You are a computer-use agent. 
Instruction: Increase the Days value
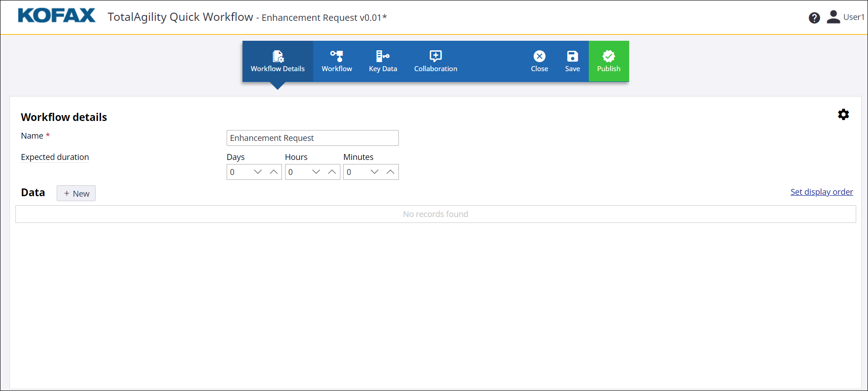(x=274, y=172)
